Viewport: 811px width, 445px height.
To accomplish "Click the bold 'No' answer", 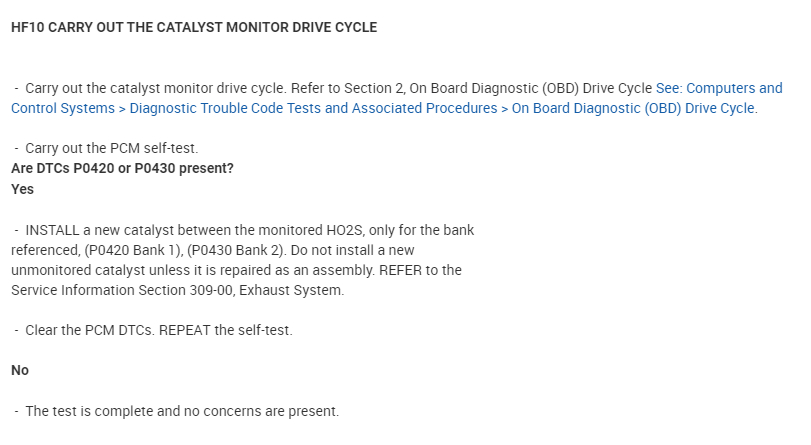I will 20,370.
